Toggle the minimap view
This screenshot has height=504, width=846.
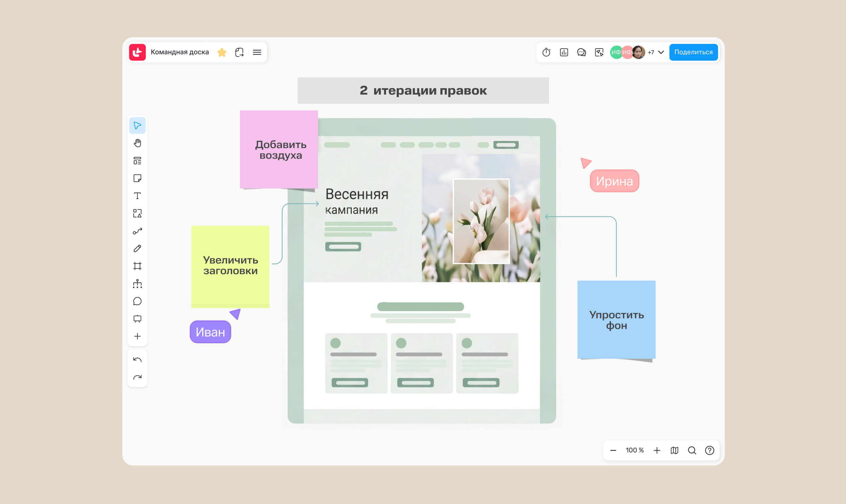tap(674, 450)
